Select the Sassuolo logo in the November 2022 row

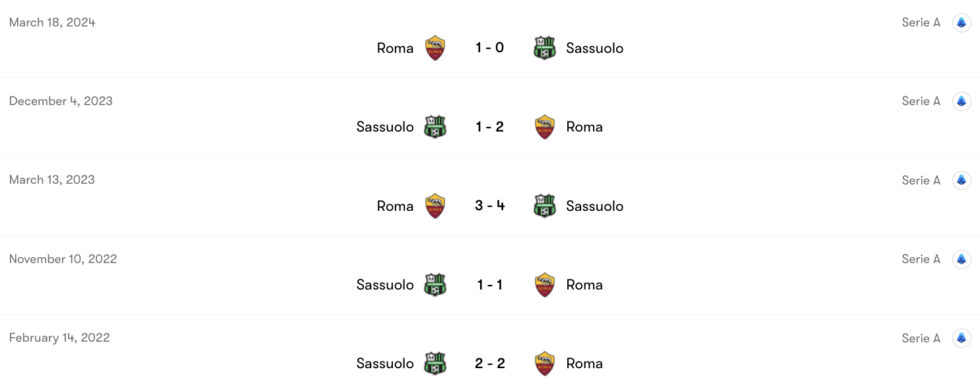[437, 284]
